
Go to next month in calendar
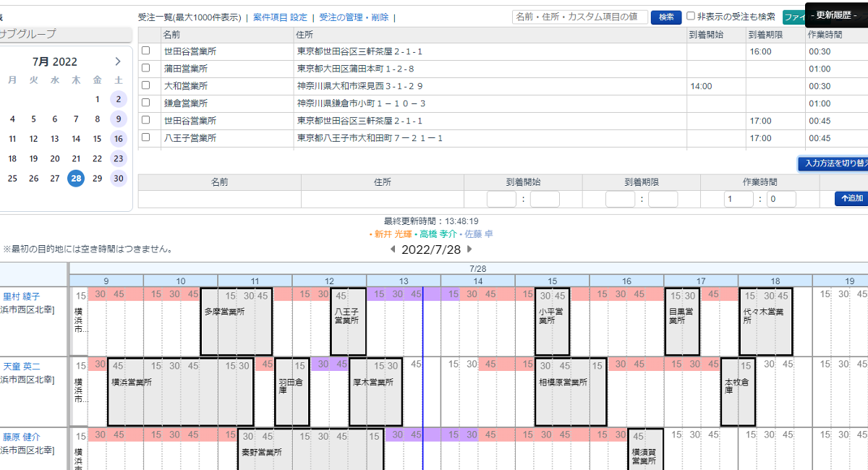coord(118,61)
